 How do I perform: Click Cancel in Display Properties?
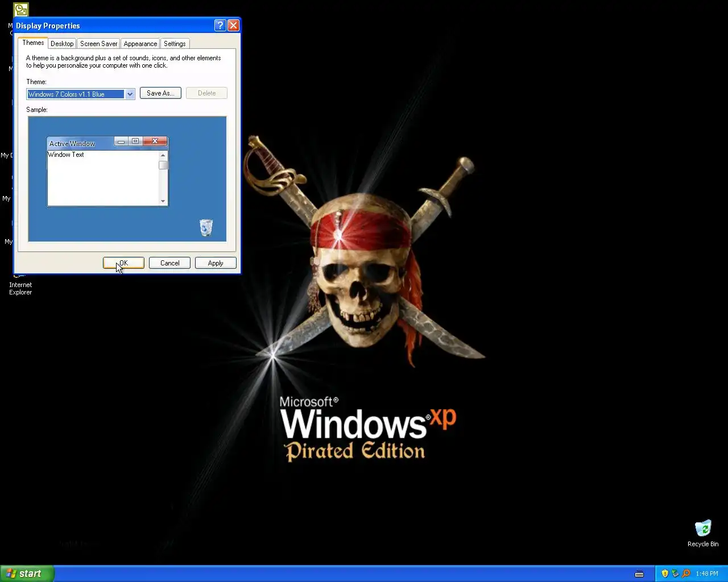pyautogui.click(x=169, y=263)
